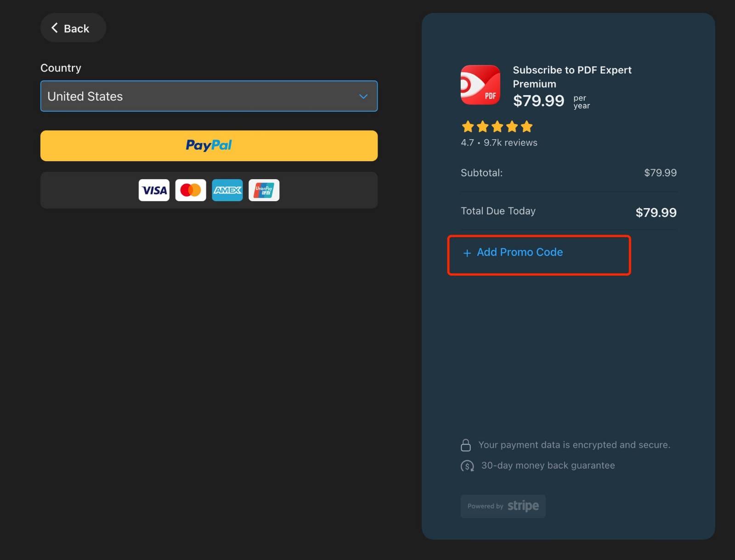The height and width of the screenshot is (560, 735).
Task: Click the plus icon beside Add Promo Code
Action: coord(467,253)
